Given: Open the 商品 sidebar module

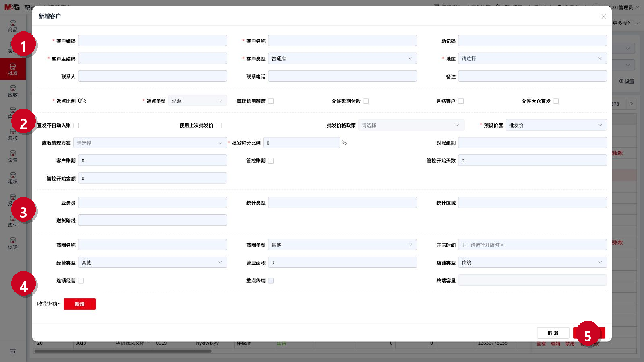Looking at the screenshot, I should click(13, 26).
